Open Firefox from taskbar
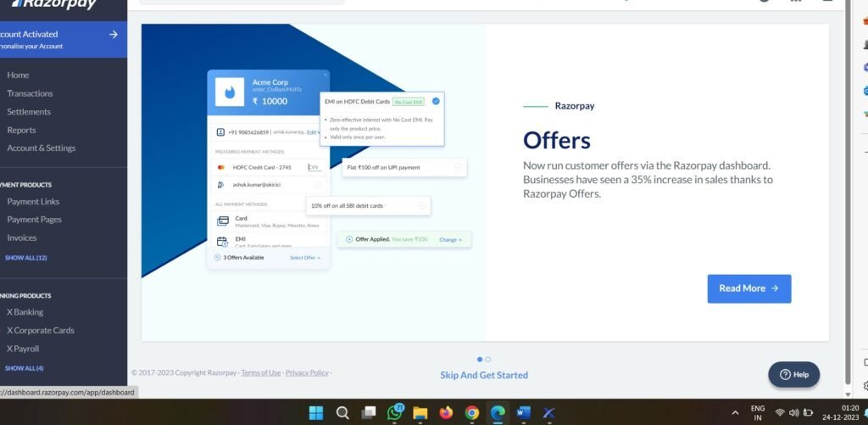This screenshot has height=425, width=868. click(x=446, y=413)
